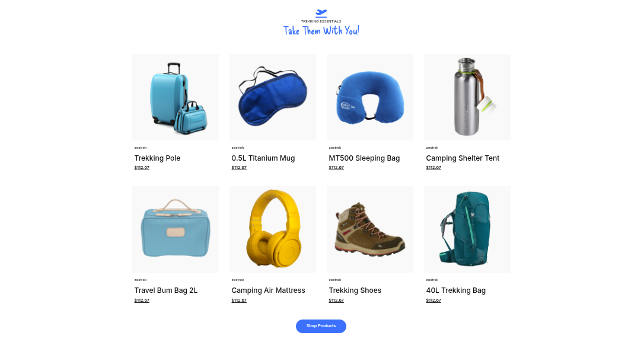Viewport: 644px width, 345px height.
Task: Open the 40L Trekking Bag title
Action: 456,290
